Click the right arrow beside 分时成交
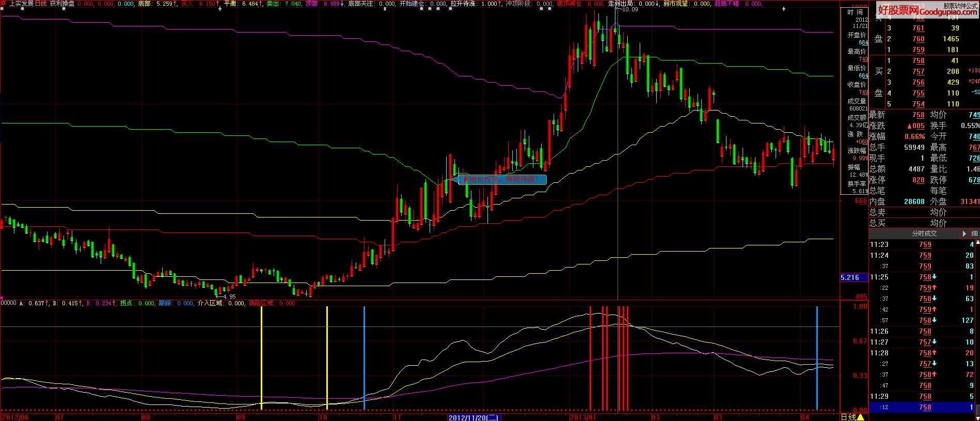This screenshot has height=421, width=980. pyautogui.click(x=964, y=233)
